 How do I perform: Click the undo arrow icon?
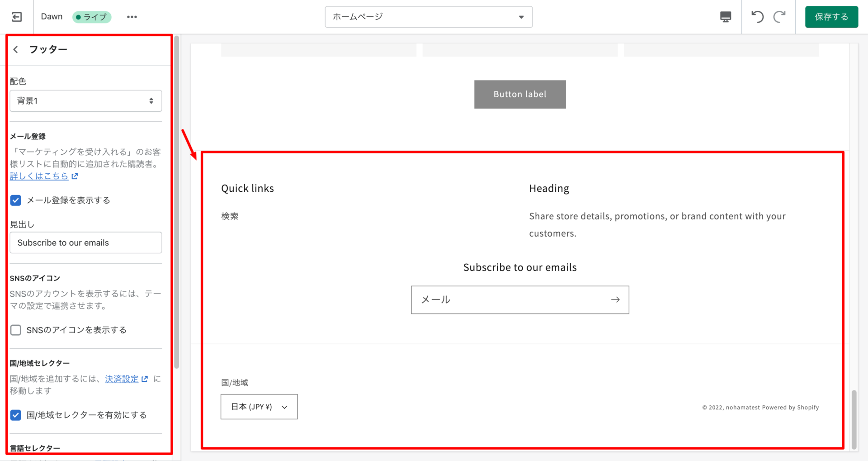pyautogui.click(x=757, y=17)
